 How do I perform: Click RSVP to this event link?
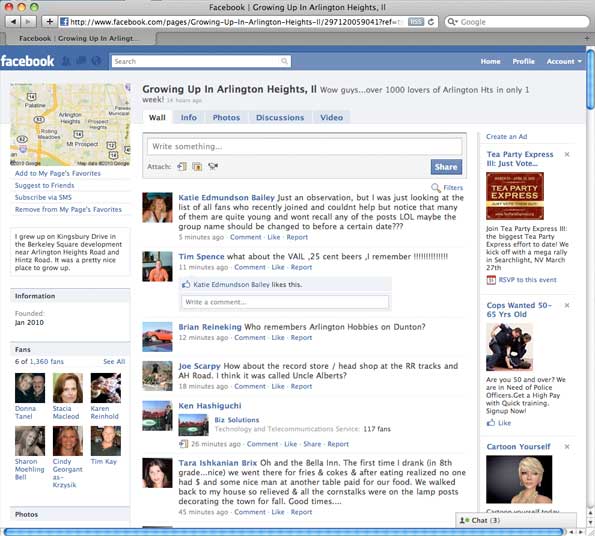[x=527, y=280]
